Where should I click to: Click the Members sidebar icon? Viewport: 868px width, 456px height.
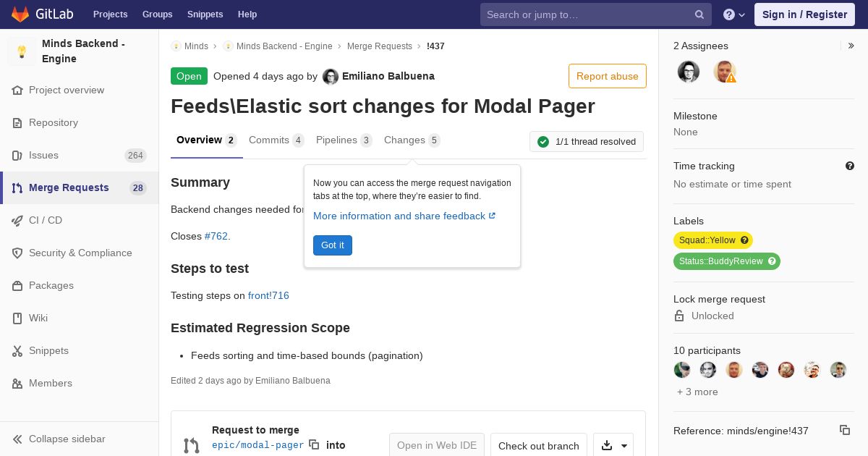pos(17,383)
